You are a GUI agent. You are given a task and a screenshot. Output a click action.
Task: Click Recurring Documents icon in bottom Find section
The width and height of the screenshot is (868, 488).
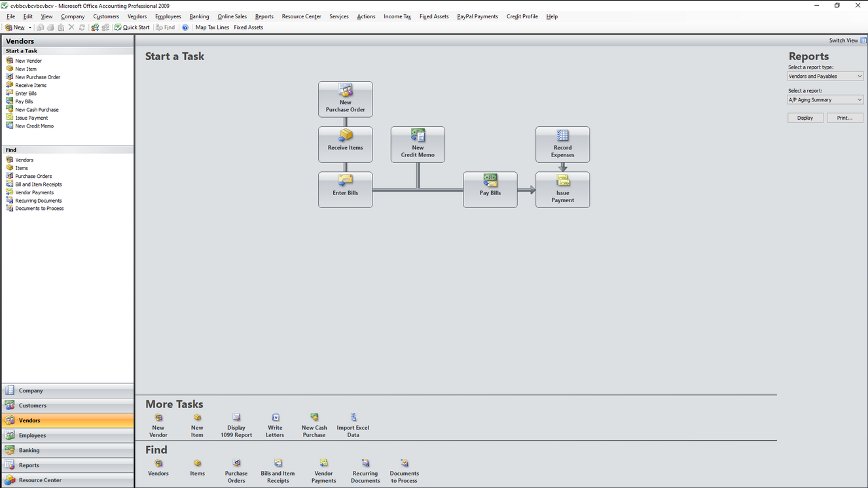coord(365,463)
